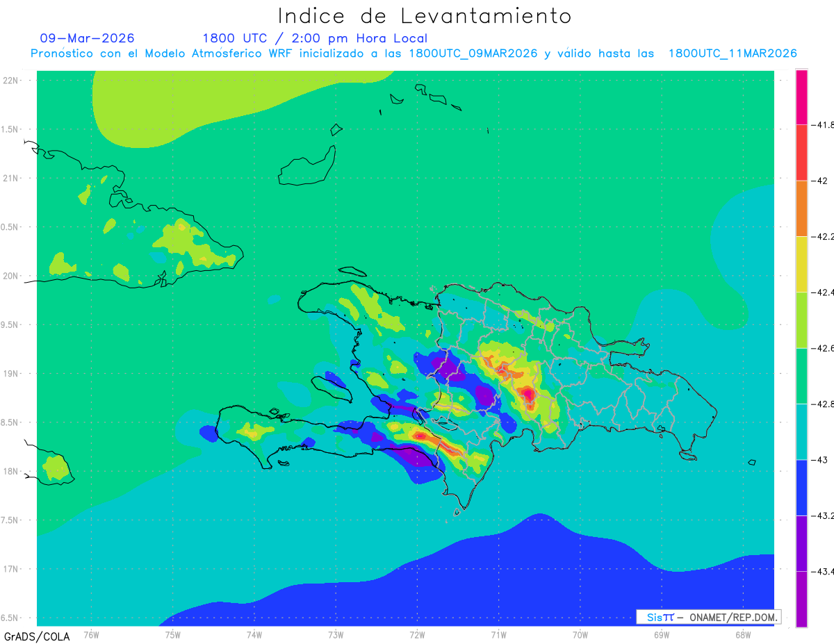The width and height of the screenshot is (834, 644).
Task: Click the yellow legend segment between -42.2 and -42.4
Action: click(801, 265)
